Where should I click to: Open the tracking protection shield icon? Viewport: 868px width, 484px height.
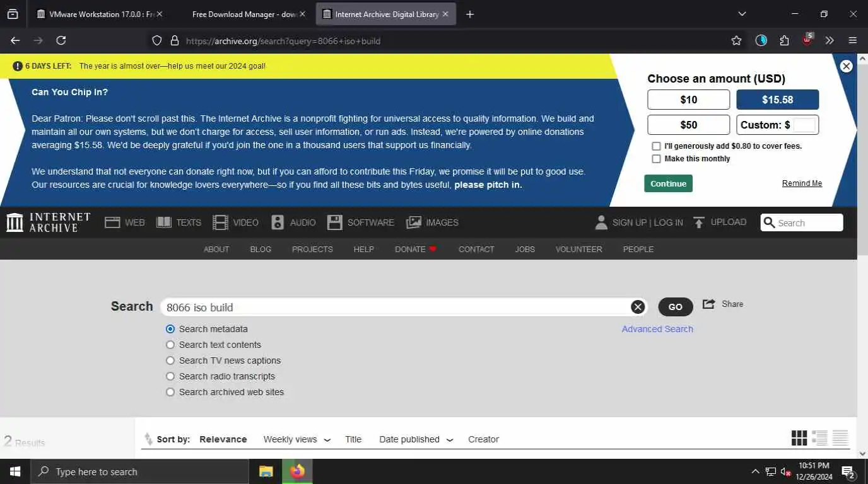point(157,40)
